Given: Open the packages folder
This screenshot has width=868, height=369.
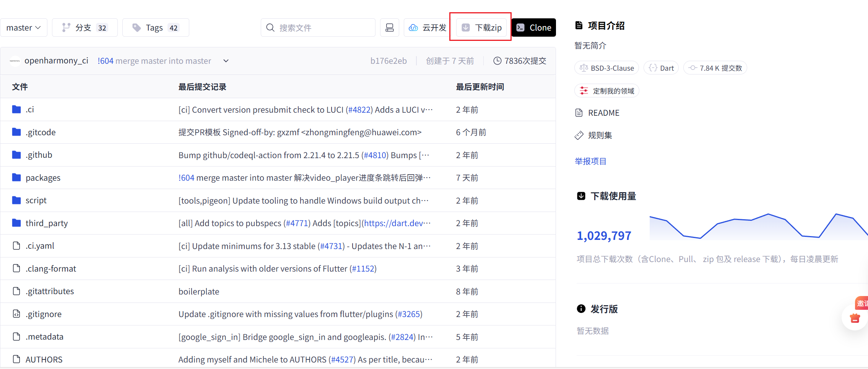Looking at the screenshot, I should pos(43,178).
